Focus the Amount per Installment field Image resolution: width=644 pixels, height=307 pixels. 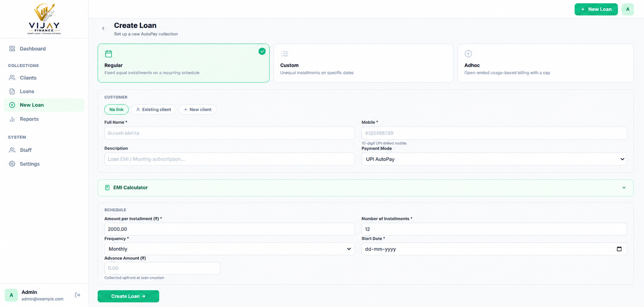coord(229,229)
